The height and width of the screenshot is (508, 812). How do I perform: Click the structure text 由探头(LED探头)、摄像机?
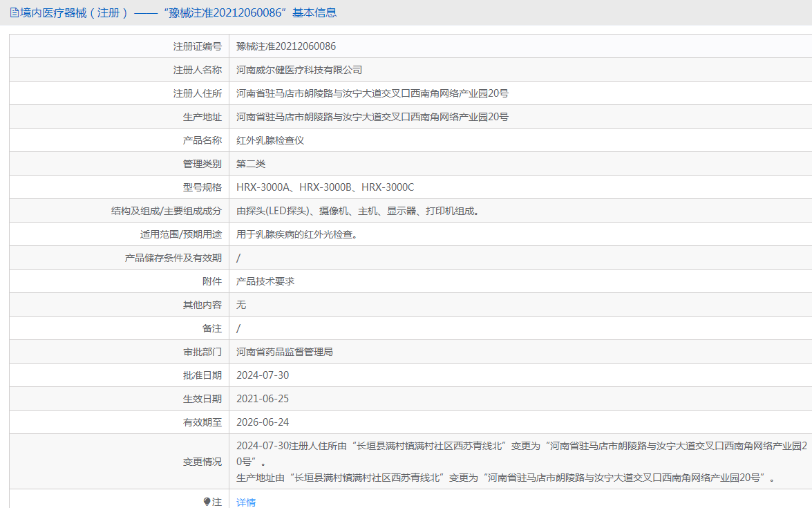point(292,211)
